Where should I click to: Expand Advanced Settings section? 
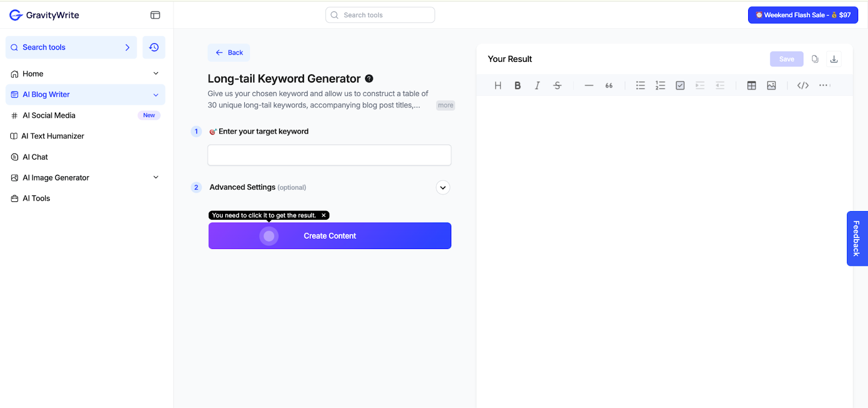coord(443,188)
